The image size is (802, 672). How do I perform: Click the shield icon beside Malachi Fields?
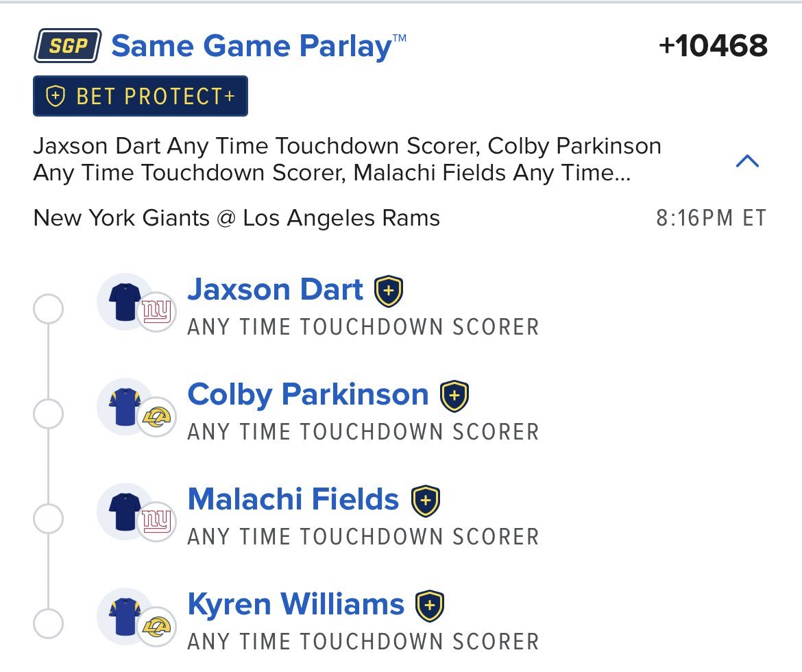click(x=426, y=501)
